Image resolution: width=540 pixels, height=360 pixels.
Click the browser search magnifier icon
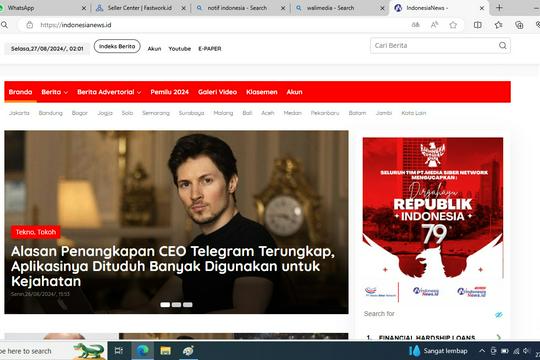tap(4, 25)
